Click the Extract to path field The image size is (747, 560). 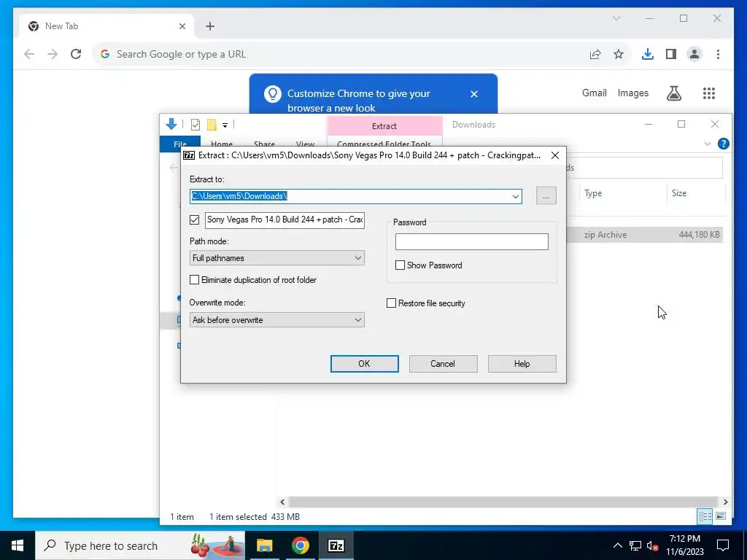coord(349,196)
